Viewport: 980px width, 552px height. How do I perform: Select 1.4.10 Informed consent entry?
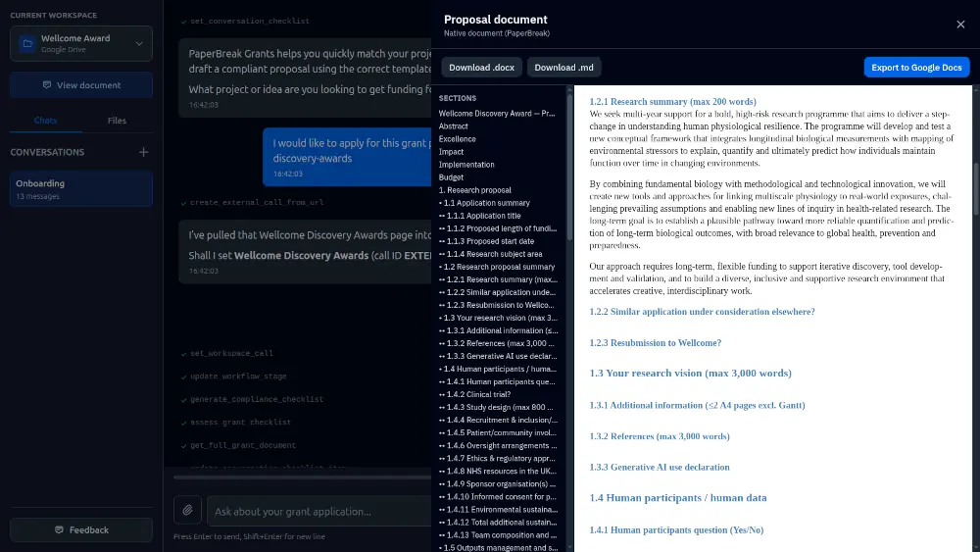498,497
